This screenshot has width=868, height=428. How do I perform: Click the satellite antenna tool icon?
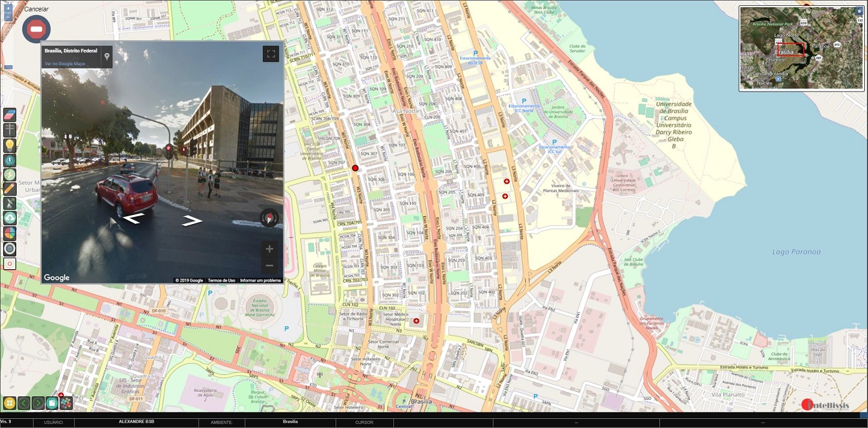(x=10, y=203)
